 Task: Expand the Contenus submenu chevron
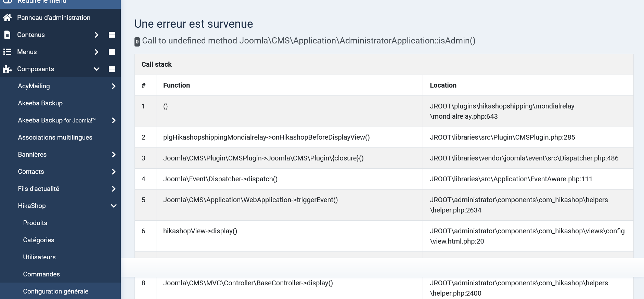click(96, 35)
